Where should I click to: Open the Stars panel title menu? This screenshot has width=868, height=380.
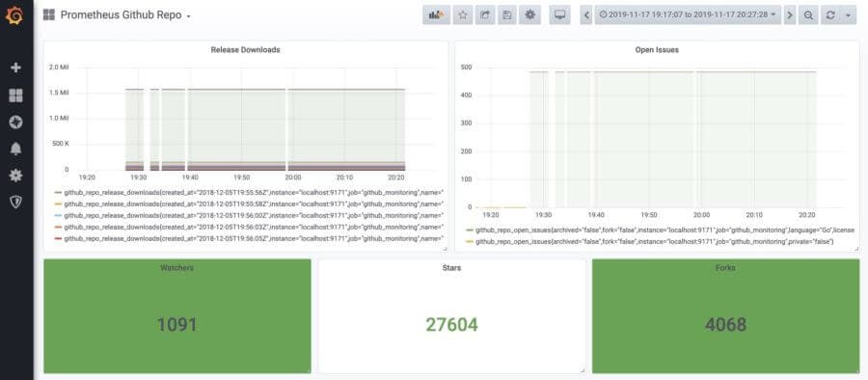(451, 267)
